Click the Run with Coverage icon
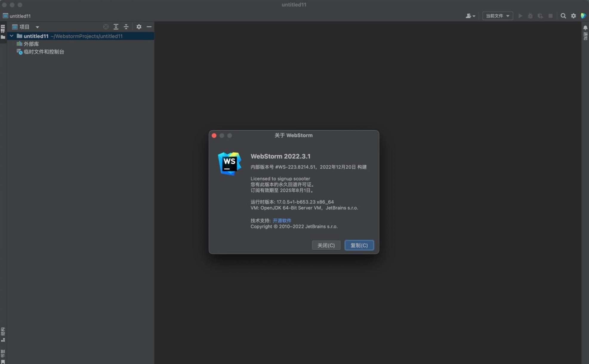The width and height of the screenshot is (589, 364). [540, 16]
